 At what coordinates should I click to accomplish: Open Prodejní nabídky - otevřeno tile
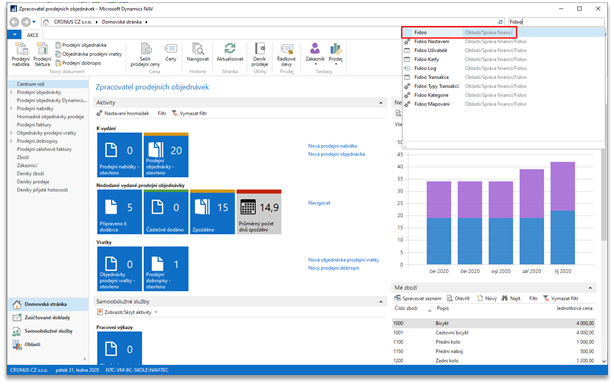(119, 155)
